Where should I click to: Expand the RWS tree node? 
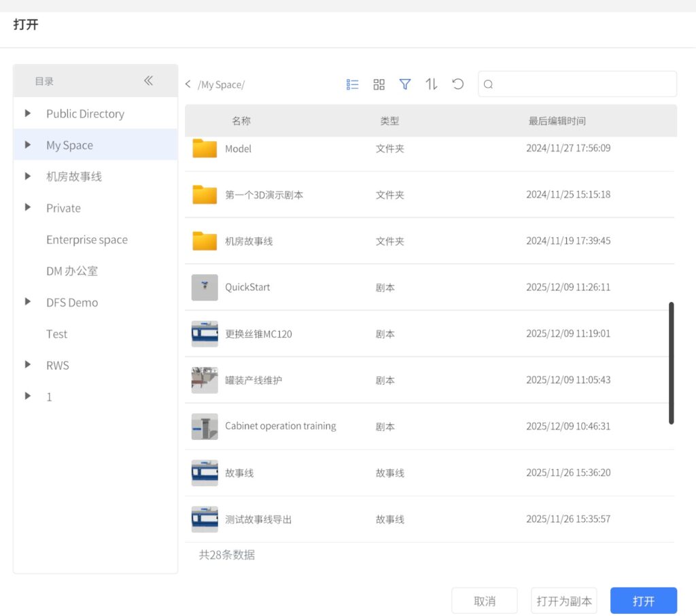28,365
